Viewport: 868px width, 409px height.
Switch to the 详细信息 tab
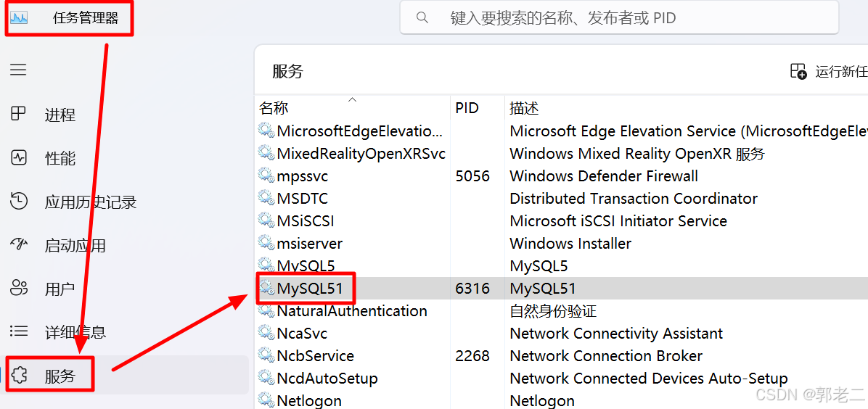(75, 332)
